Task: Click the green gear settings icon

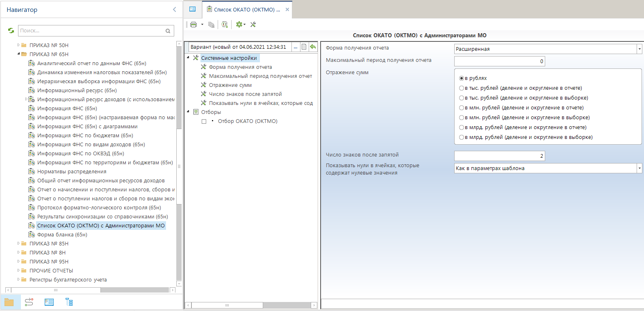Action: (239, 25)
